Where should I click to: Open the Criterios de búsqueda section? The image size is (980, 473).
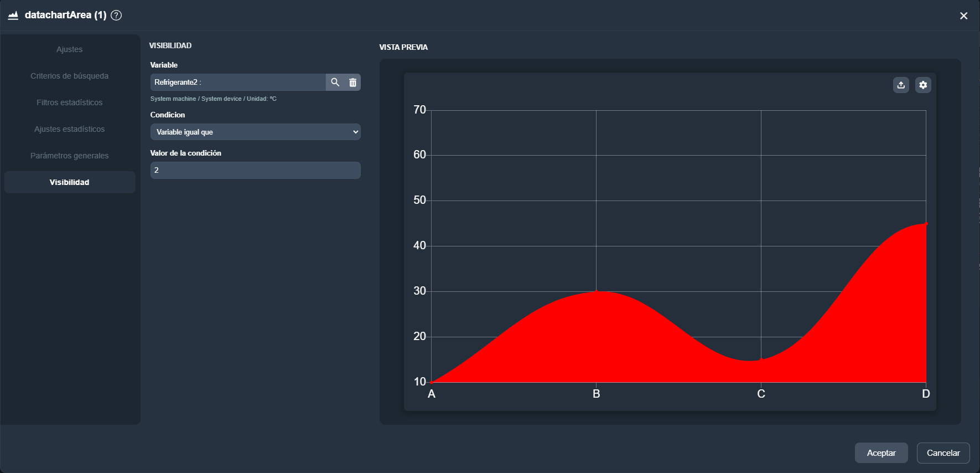(69, 76)
